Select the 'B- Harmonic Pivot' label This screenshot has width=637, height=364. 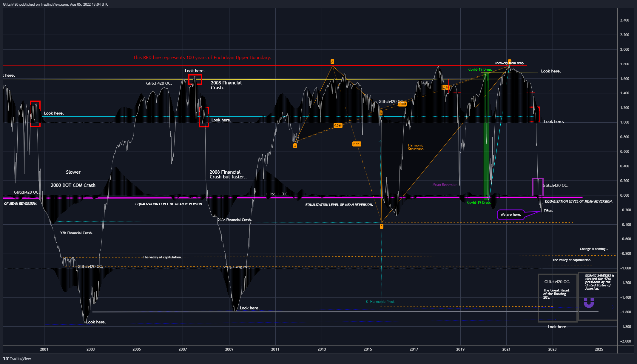pyautogui.click(x=380, y=302)
